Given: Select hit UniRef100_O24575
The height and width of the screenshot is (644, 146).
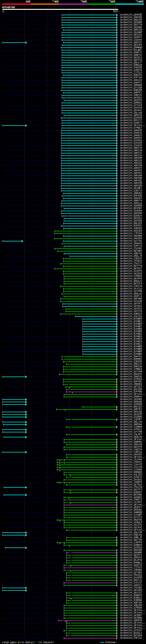Looking at the screenshot, I should [131, 271].
